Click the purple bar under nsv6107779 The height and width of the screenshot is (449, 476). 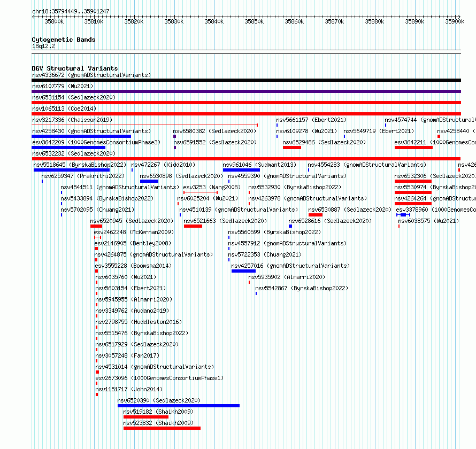point(246,91)
